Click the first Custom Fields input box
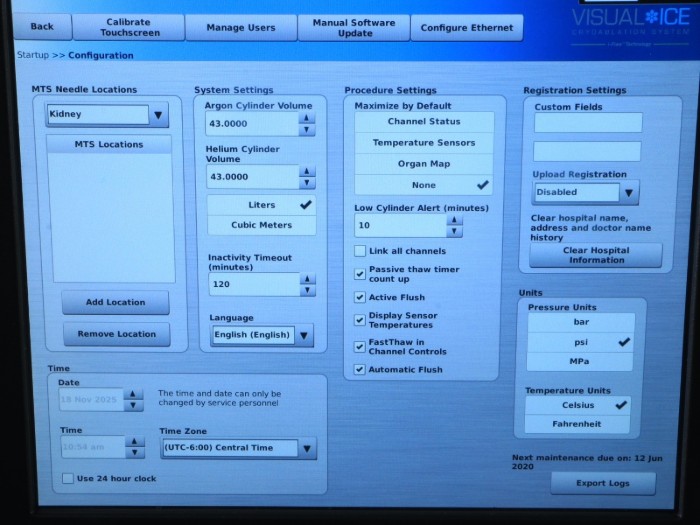The height and width of the screenshot is (525, 700). 587,122
